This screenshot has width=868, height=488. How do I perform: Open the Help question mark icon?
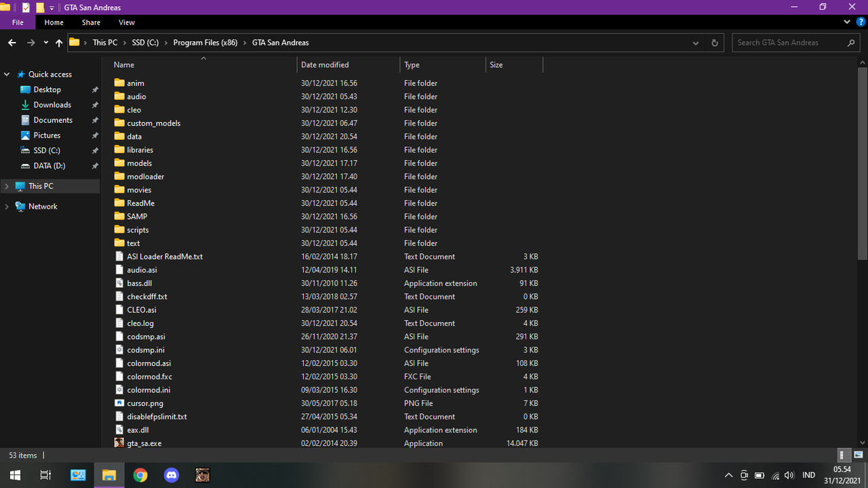861,22
